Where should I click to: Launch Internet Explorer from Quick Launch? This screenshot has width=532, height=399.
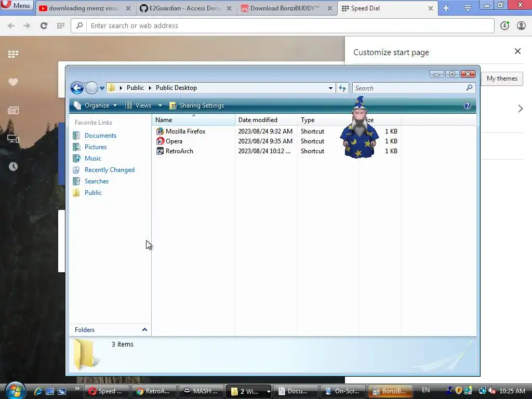[x=38, y=391]
